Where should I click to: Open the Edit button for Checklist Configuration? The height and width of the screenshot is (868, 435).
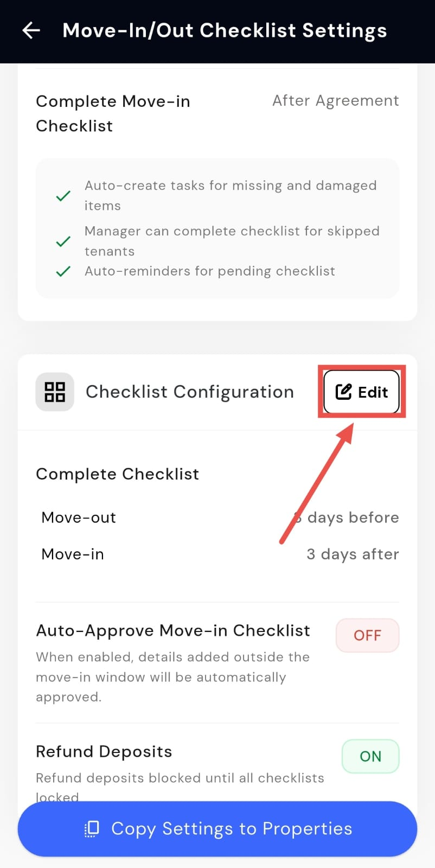[362, 392]
